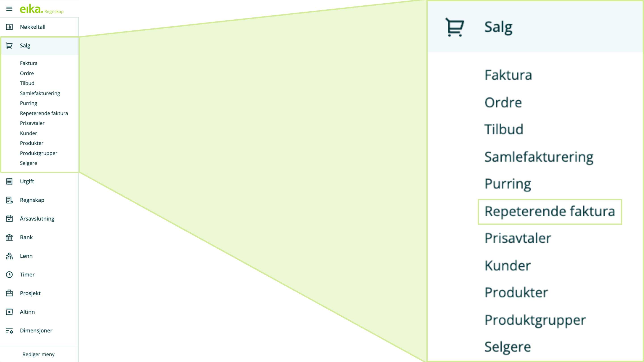Open Kunder in the sidebar submenu

pyautogui.click(x=28, y=133)
